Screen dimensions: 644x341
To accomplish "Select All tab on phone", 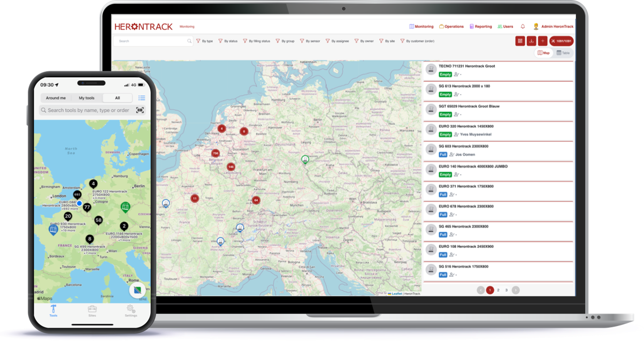I will coord(117,98).
